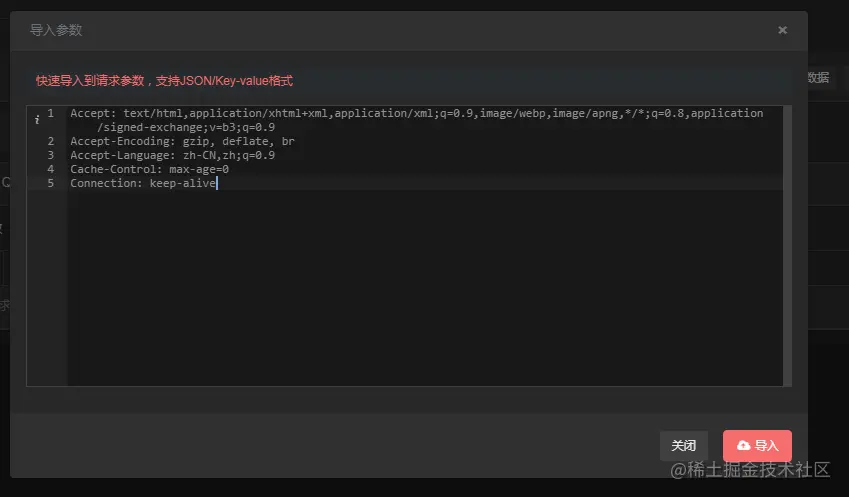The width and height of the screenshot is (849, 497).
Task: Select line number 3 in the editor gutter
Action: coord(50,155)
